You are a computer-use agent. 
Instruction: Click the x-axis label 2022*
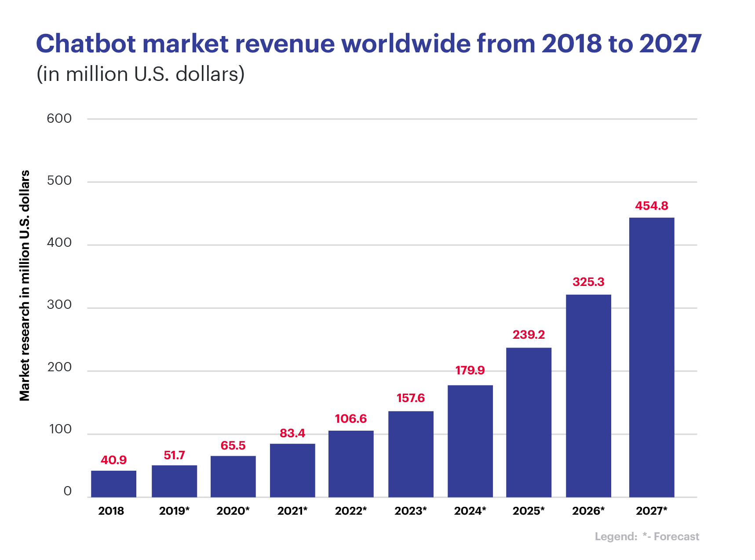(x=351, y=511)
